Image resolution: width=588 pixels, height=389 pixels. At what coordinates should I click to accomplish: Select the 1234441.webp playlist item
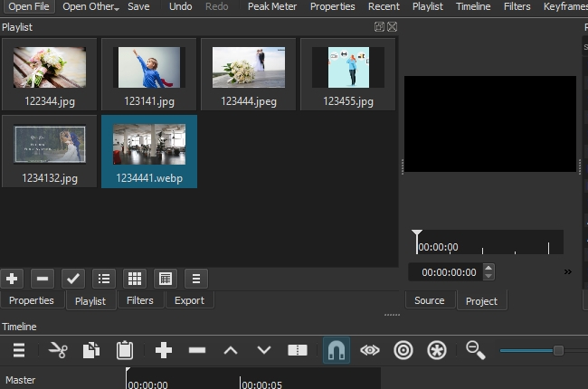(149, 152)
